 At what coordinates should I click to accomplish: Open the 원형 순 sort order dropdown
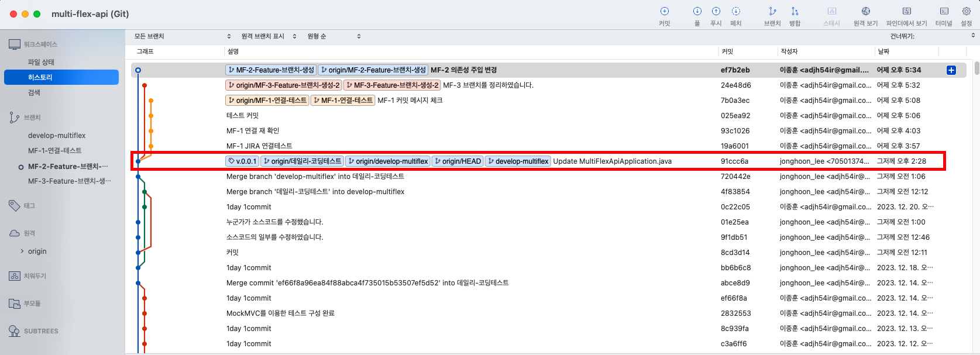pos(333,36)
